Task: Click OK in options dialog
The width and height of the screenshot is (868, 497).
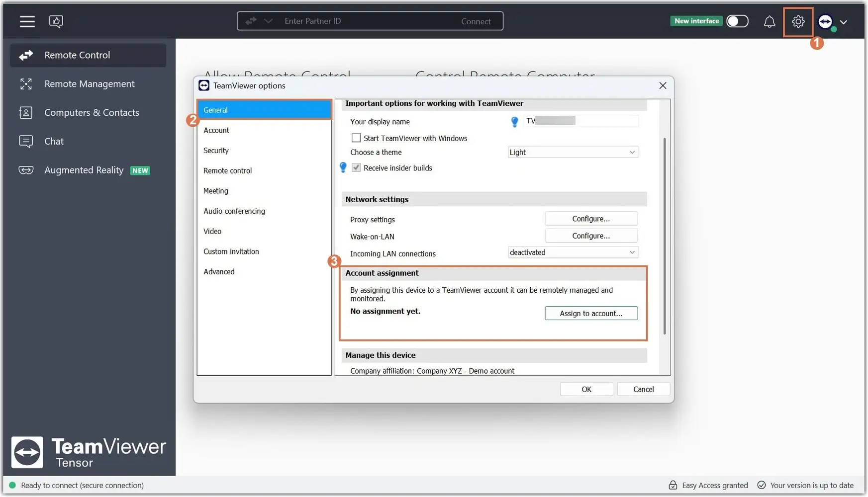Action: pyautogui.click(x=586, y=389)
